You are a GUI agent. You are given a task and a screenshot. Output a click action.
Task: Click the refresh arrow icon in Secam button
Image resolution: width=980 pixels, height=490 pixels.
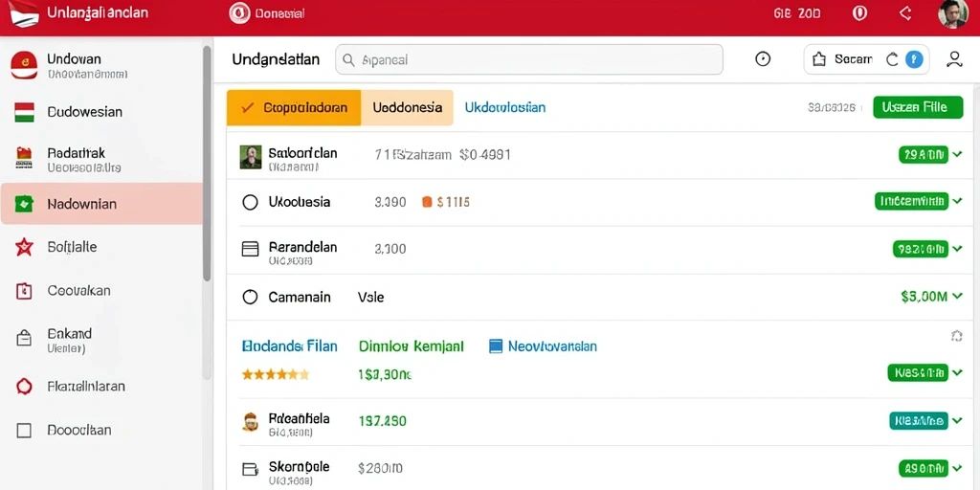click(x=892, y=59)
